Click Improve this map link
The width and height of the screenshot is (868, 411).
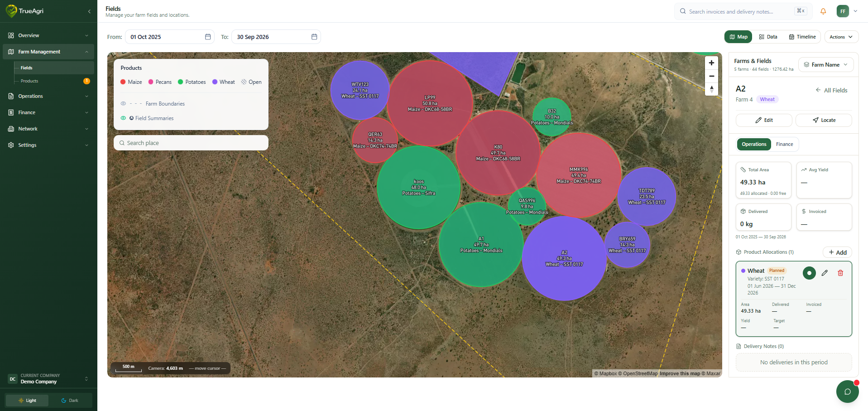[x=680, y=373]
